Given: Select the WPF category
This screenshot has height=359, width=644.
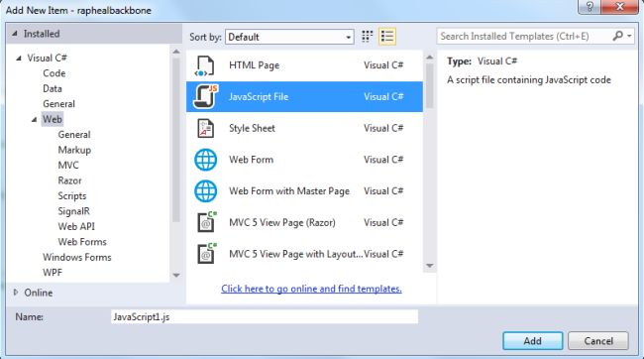Looking at the screenshot, I should coord(53,273).
